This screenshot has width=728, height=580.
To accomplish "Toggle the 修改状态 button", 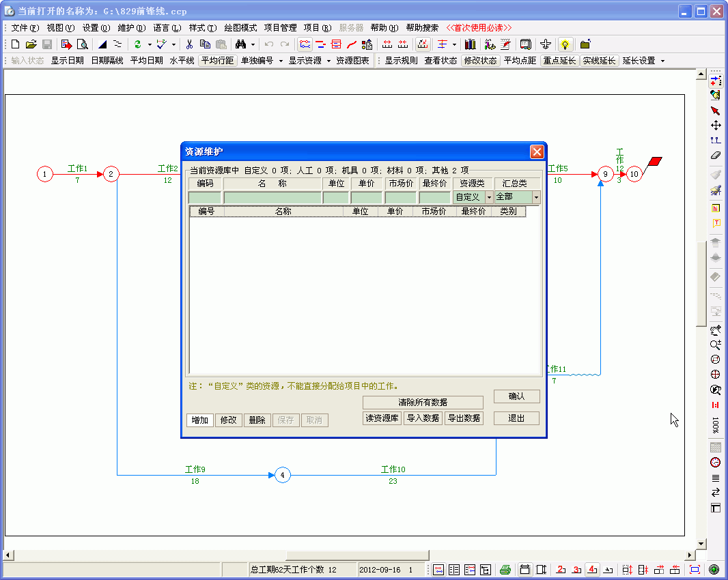I will pos(481,61).
